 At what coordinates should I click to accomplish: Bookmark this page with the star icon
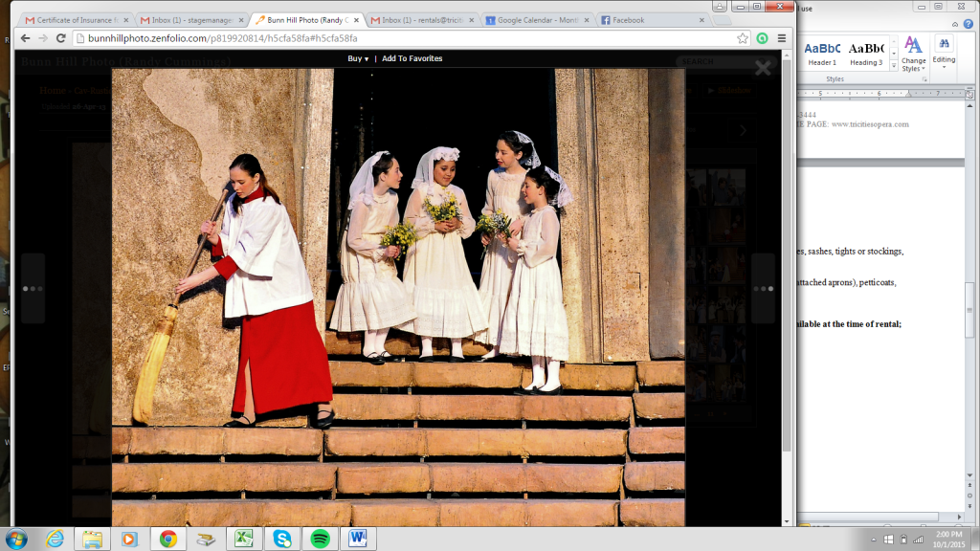coord(743,38)
